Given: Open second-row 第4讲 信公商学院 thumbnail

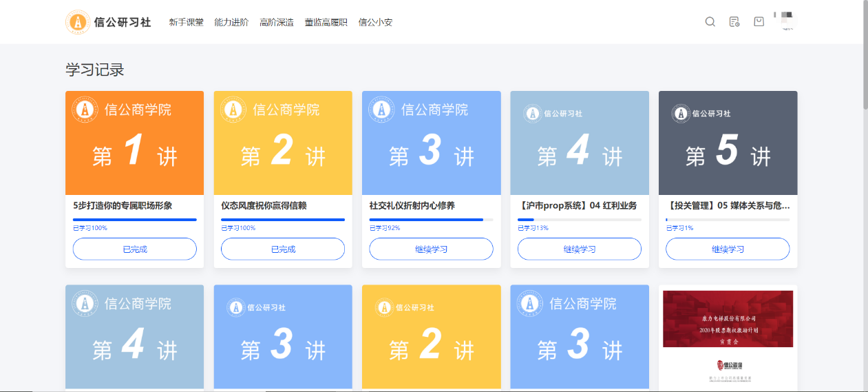Looking at the screenshot, I should coord(135,337).
